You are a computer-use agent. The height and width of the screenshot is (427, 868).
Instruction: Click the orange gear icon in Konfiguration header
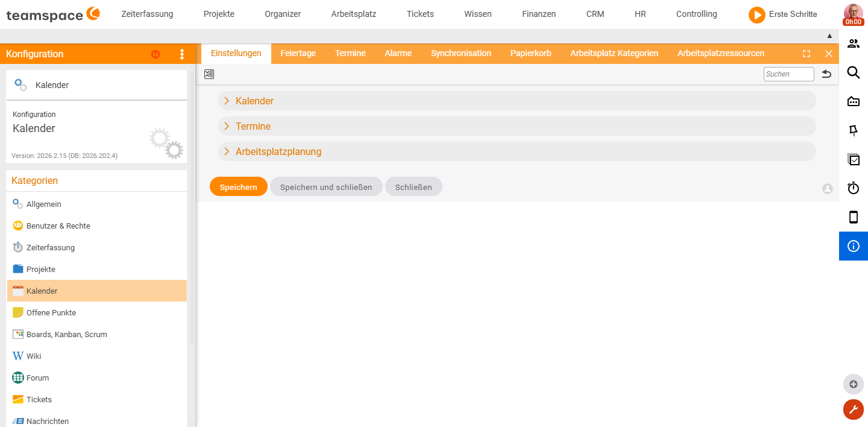tap(156, 54)
